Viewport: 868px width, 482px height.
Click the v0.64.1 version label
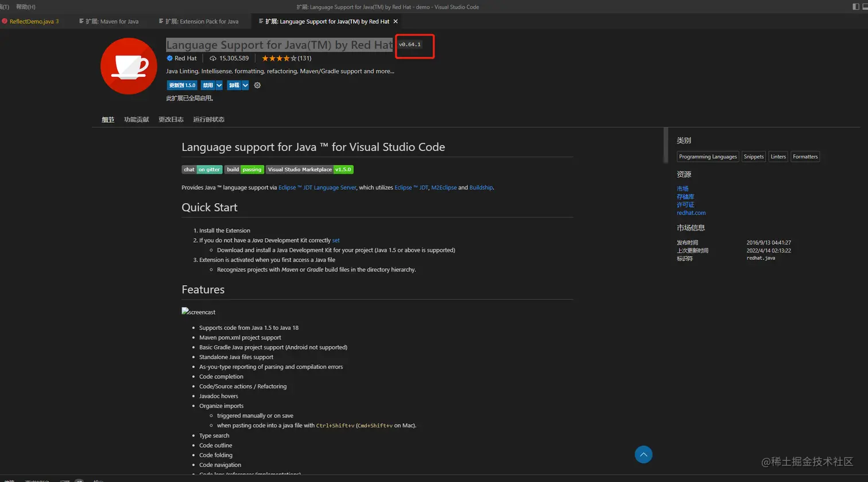pos(410,44)
